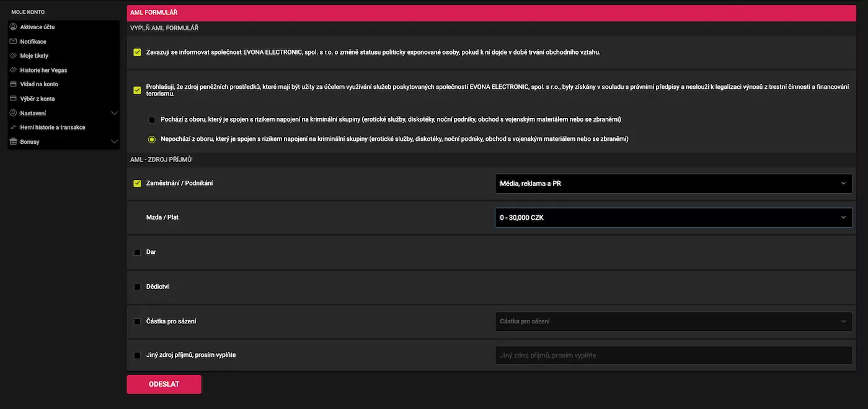The image size is (868, 409).
Task: Click the Bonusy gift icon
Action: [x=14, y=142]
